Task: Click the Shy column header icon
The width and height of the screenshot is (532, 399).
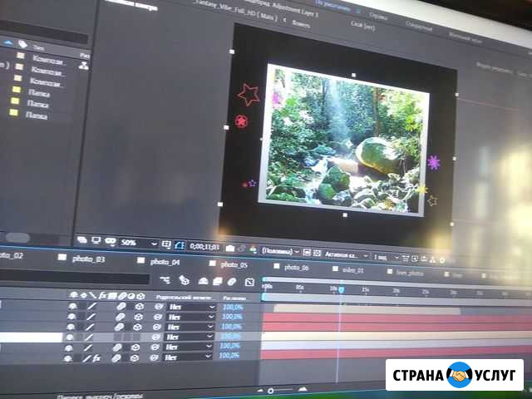Action: pyautogui.click(x=74, y=295)
